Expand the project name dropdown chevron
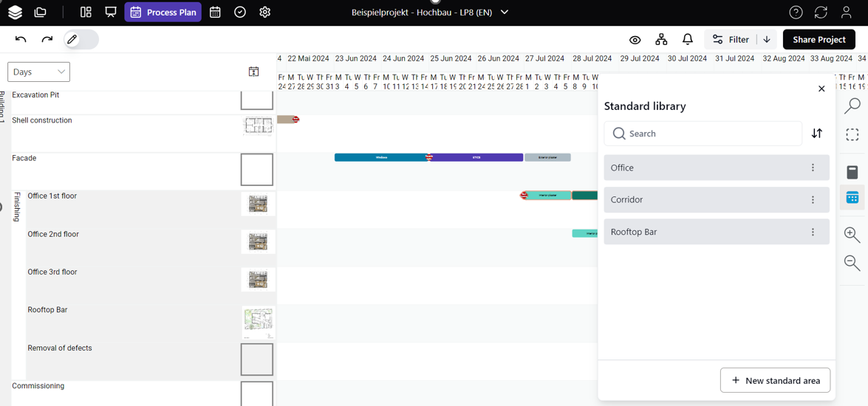The image size is (868, 406). coord(505,13)
